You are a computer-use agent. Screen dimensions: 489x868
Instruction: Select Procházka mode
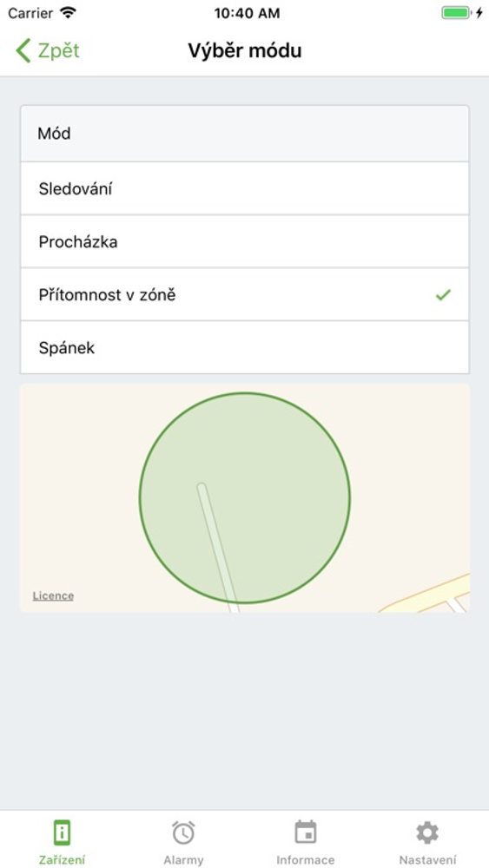pyautogui.click(x=245, y=242)
